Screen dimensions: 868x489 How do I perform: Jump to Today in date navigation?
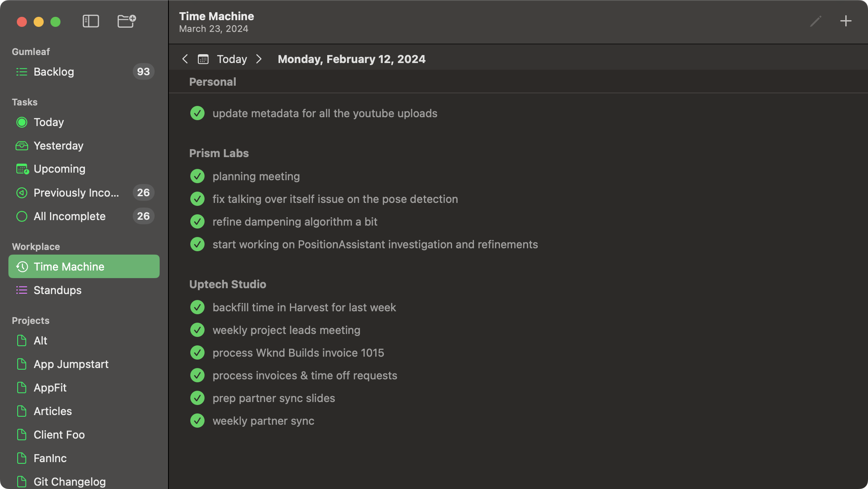tap(232, 59)
